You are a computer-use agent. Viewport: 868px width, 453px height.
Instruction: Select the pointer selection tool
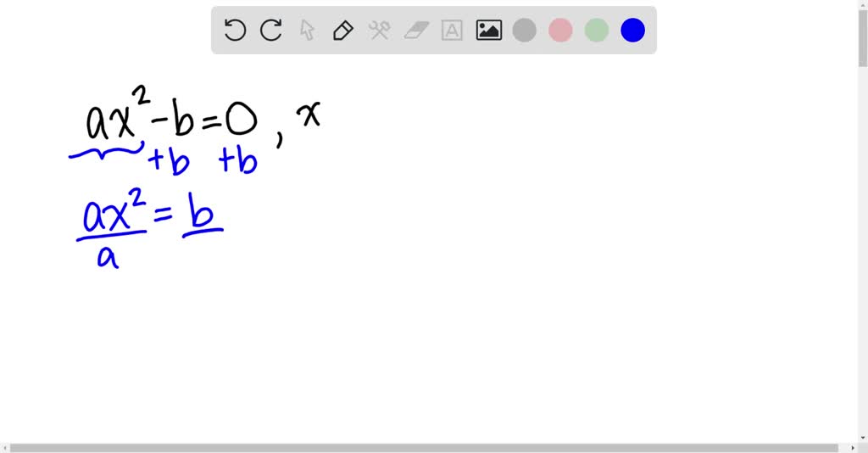[x=307, y=30]
